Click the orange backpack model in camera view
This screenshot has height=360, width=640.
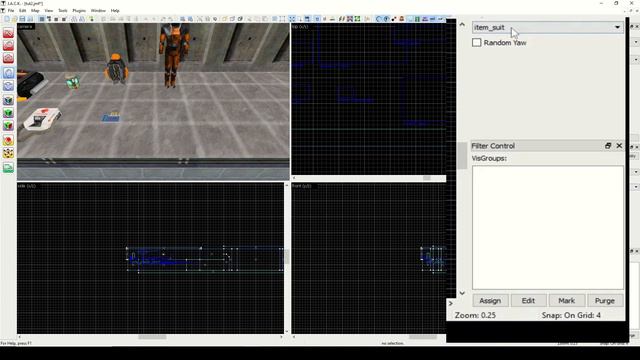(x=116, y=69)
